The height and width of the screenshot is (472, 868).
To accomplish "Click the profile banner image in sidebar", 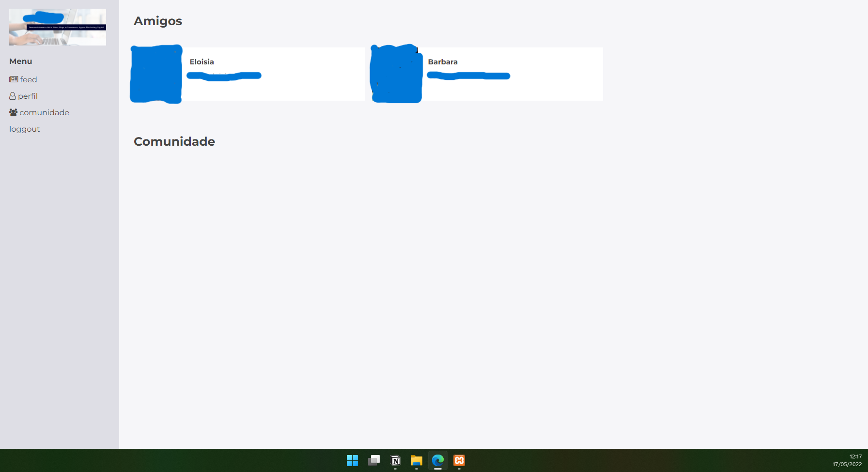I will pyautogui.click(x=58, y=27).
